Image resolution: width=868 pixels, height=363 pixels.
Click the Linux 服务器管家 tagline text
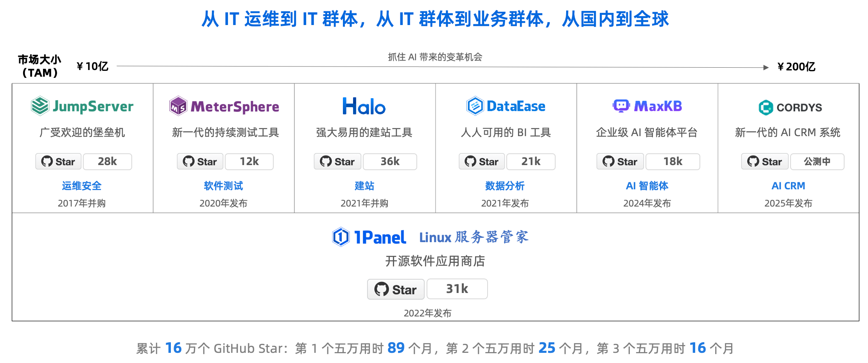474,237
